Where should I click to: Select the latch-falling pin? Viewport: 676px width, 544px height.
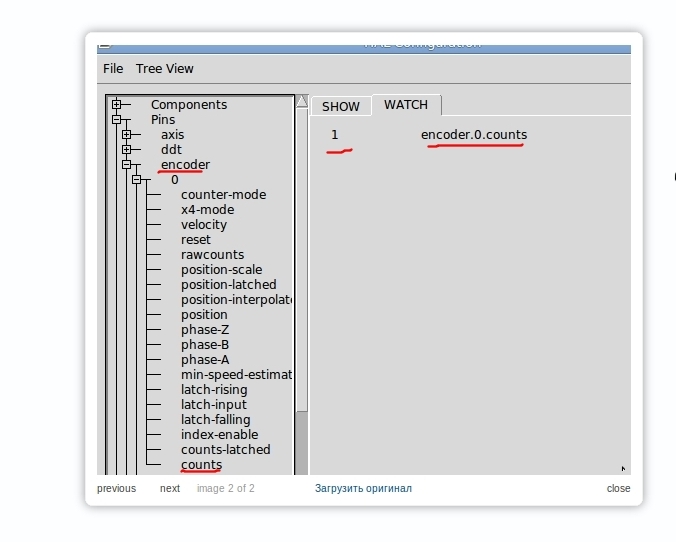click(x=215, y=420)
